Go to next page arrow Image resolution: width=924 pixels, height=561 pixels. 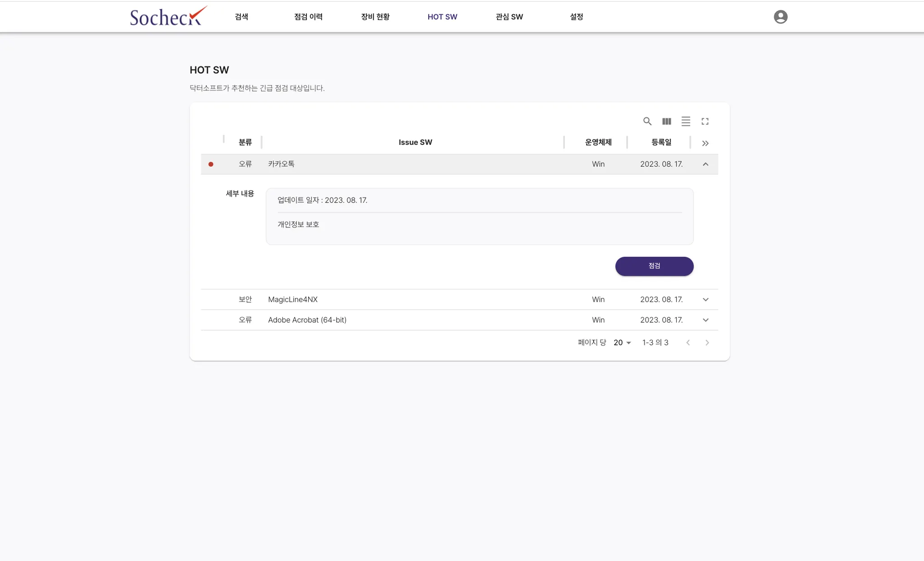click(x=707, y=343)
